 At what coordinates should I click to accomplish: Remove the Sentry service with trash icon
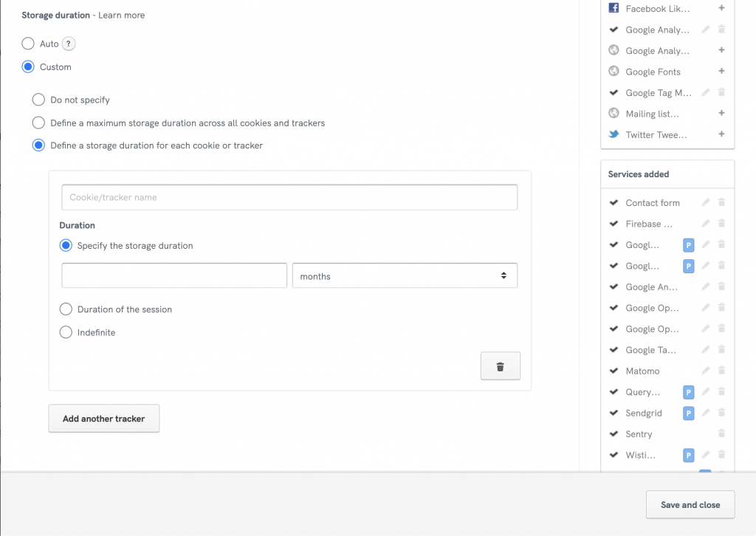(721, 434)
